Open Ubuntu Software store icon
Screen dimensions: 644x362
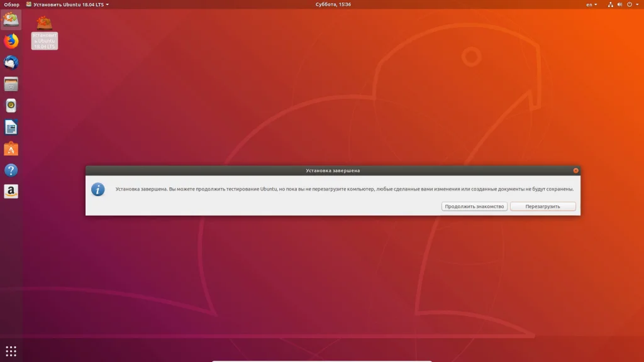[x=11, y=148]
